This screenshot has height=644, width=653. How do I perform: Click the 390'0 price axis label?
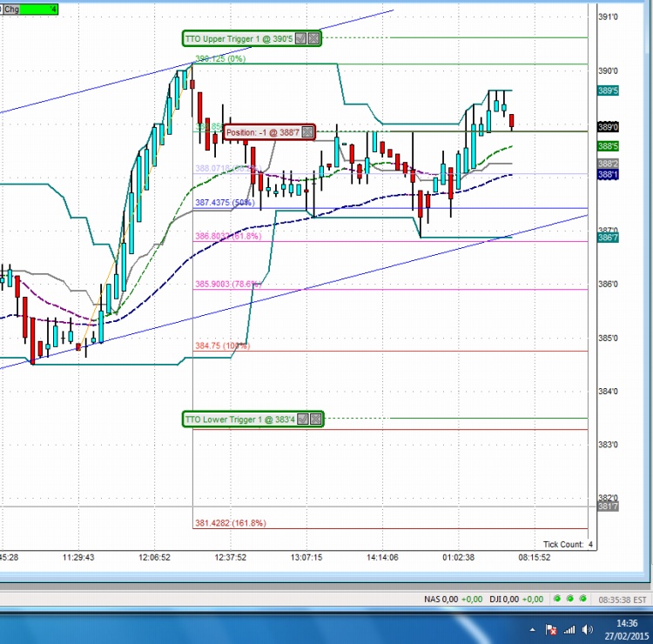point(608,70)
